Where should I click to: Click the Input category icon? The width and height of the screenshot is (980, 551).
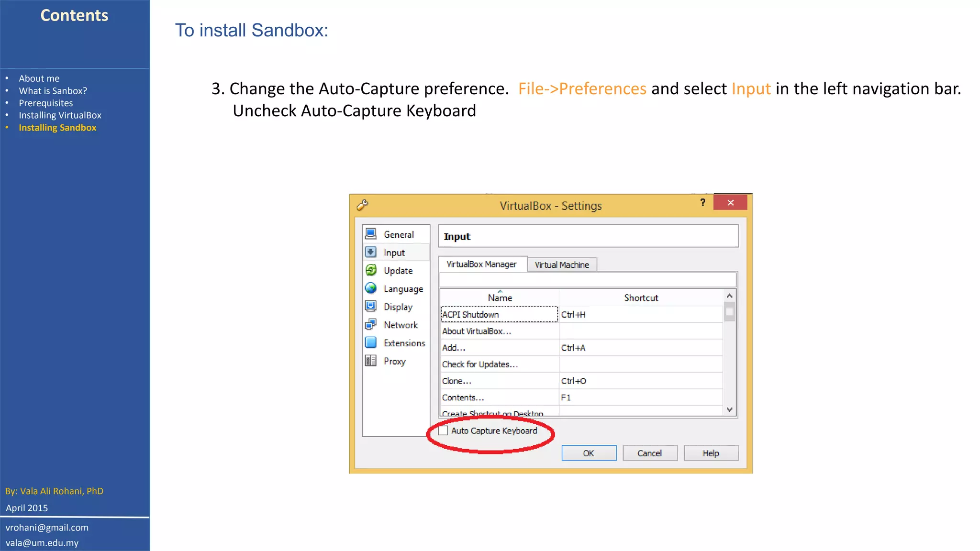(x=371, y=252)
